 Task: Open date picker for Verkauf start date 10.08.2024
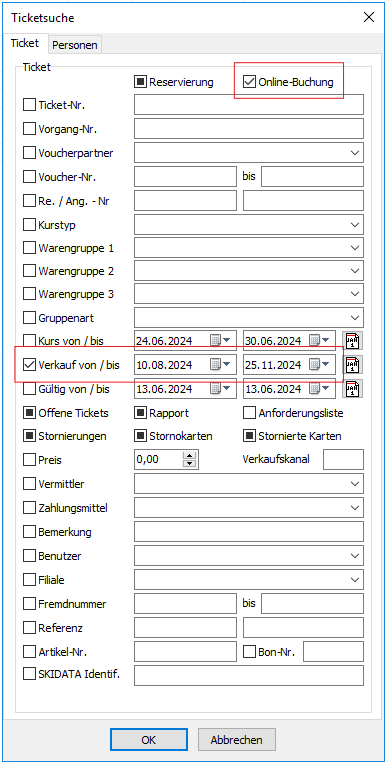point(220,364)
